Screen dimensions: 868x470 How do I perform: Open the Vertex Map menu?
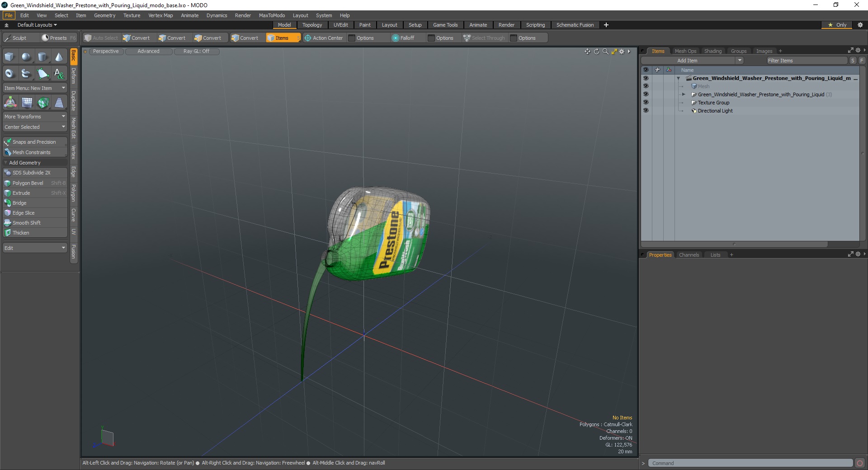point(160,15)
